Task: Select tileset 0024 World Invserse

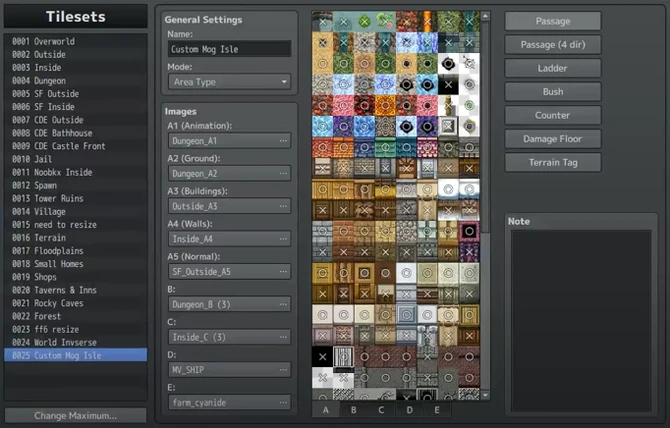Action: (76, 343)
